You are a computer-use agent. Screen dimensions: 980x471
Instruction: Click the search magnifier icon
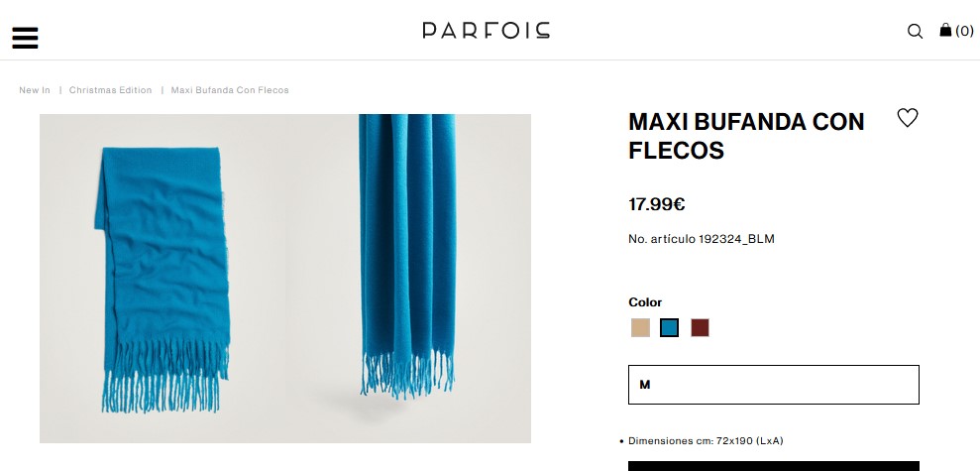915,32
